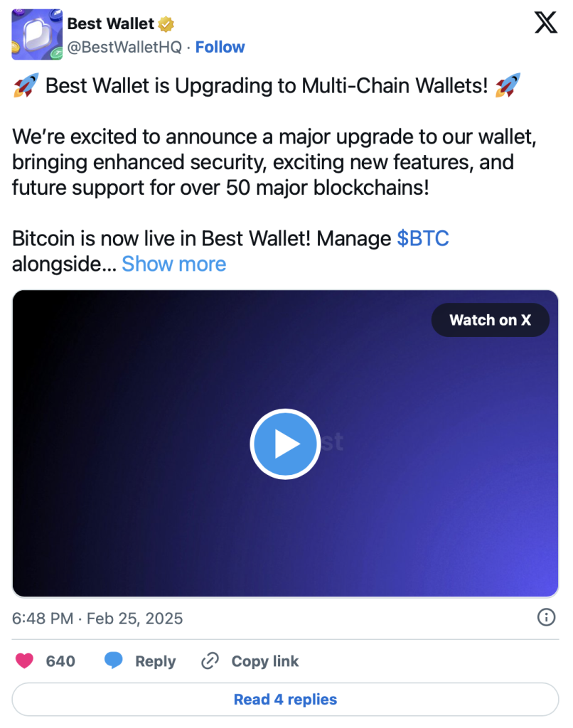This screenshot has width=573, height=728.
Task: Click the Reply text label
Action: (155, 661)
